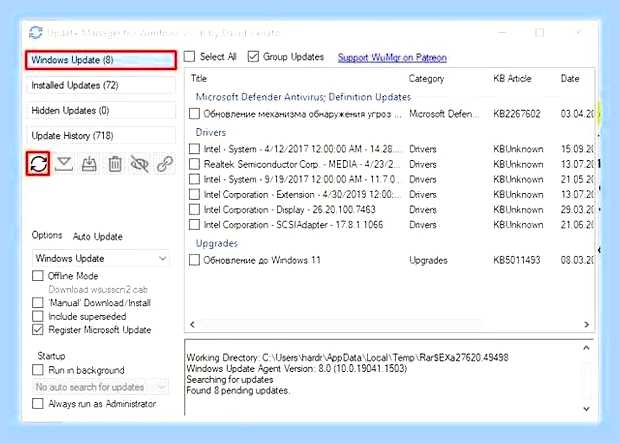The width and height of the screenshot is (620, 443).
Task: Collapse the Microsoft Defender Antivirus group header
Action: click(x=303, y=97)
